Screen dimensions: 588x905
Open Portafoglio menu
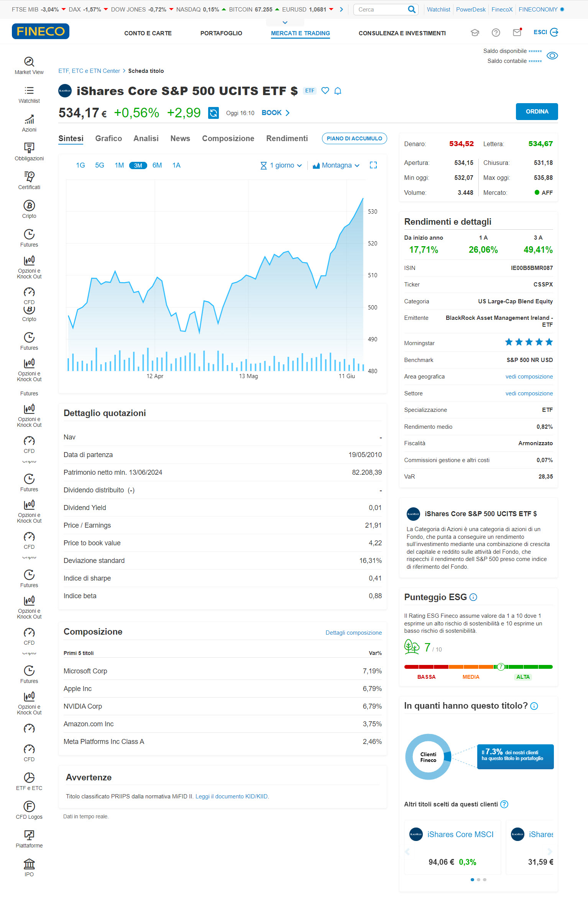tap(221, 33)
